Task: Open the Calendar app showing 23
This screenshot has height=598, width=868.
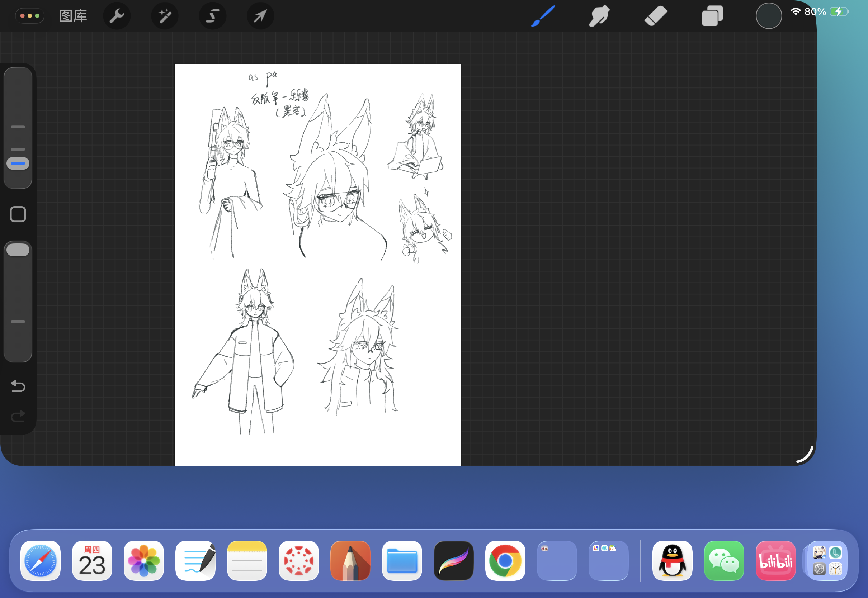Action: pyautogui.click(x=92, y=560)
